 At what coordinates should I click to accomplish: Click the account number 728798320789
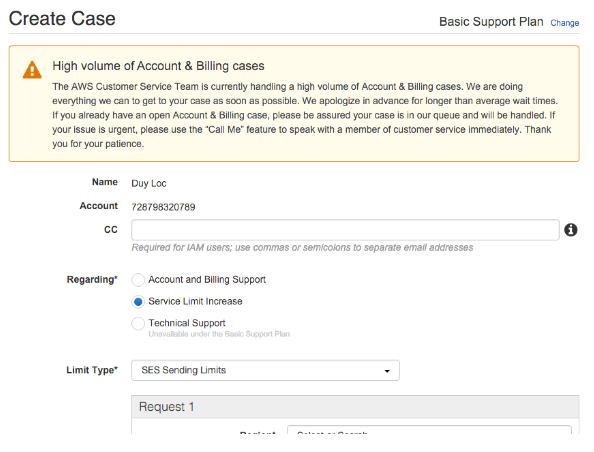163,207
